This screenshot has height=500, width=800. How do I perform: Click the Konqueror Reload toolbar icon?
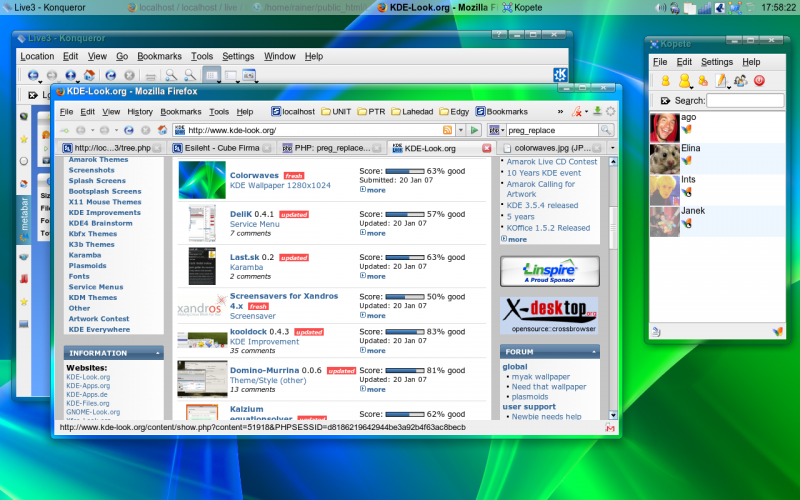coord(110,75)
